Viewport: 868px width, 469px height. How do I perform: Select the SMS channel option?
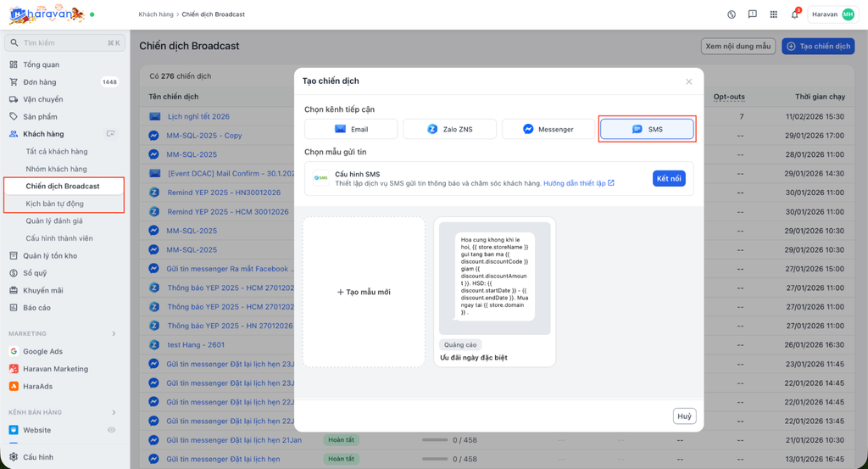point(648,129)
